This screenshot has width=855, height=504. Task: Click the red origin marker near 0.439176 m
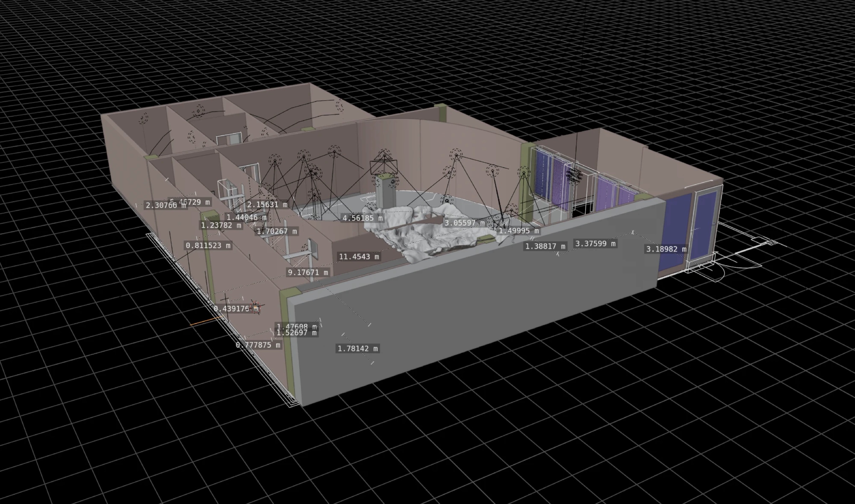[256, 307]
